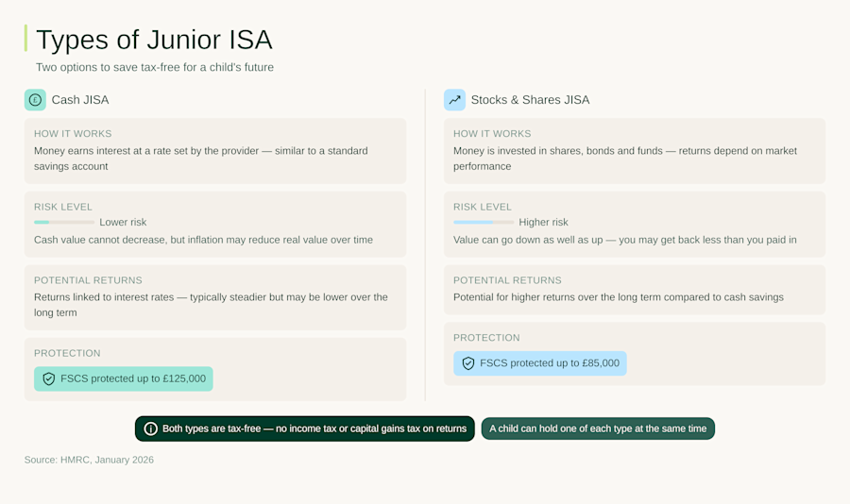The height and width of the screenshot is (504, 850).
Task: Click 'POTENTIAL RETURNS' label in Stocks & Shares column
Action: (x=507, y=280)
